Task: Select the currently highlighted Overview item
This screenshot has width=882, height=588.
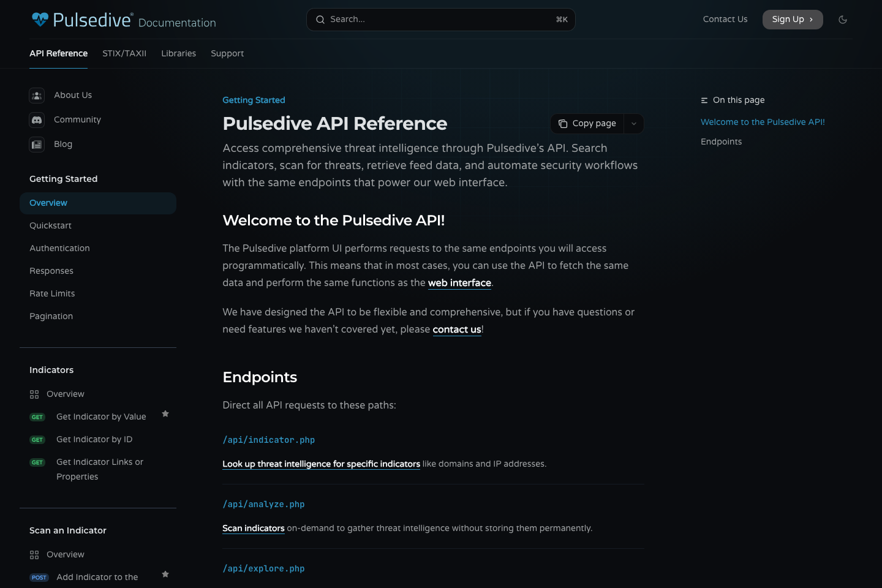Action: click(48, 203)
